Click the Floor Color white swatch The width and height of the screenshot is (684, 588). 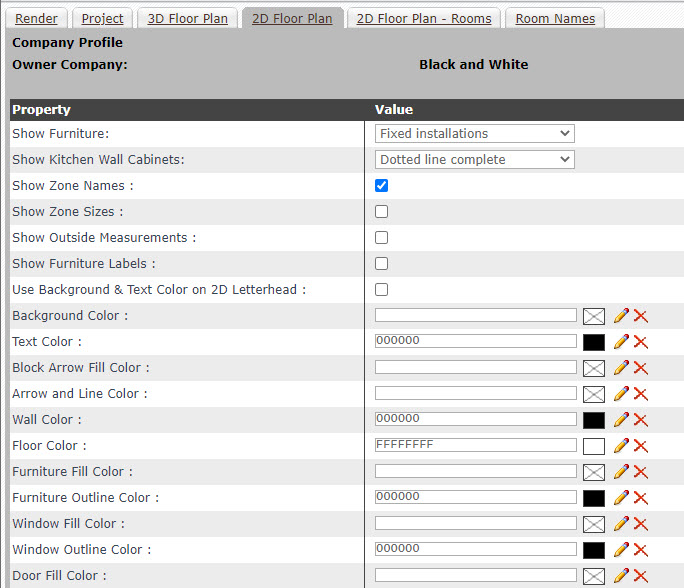click(594, 446)
